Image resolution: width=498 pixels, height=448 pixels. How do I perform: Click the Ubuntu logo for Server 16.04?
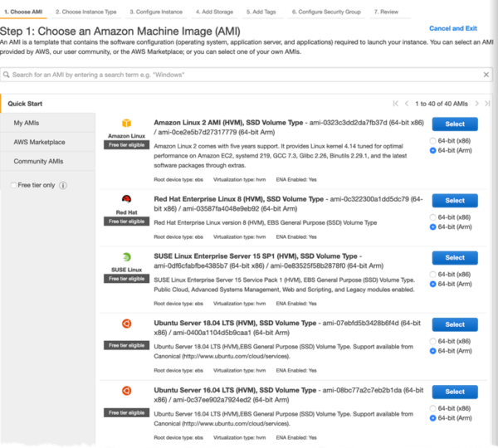click(x=126, y=391)
